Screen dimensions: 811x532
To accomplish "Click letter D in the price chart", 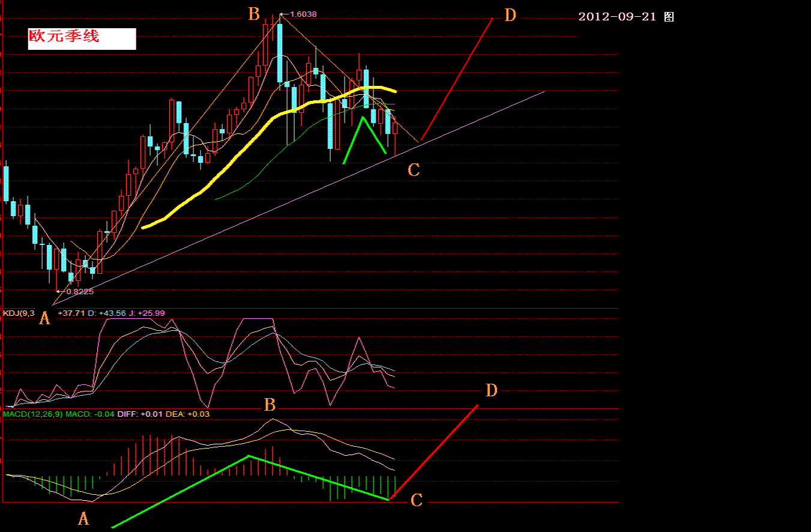I will [x=510, y=15].
